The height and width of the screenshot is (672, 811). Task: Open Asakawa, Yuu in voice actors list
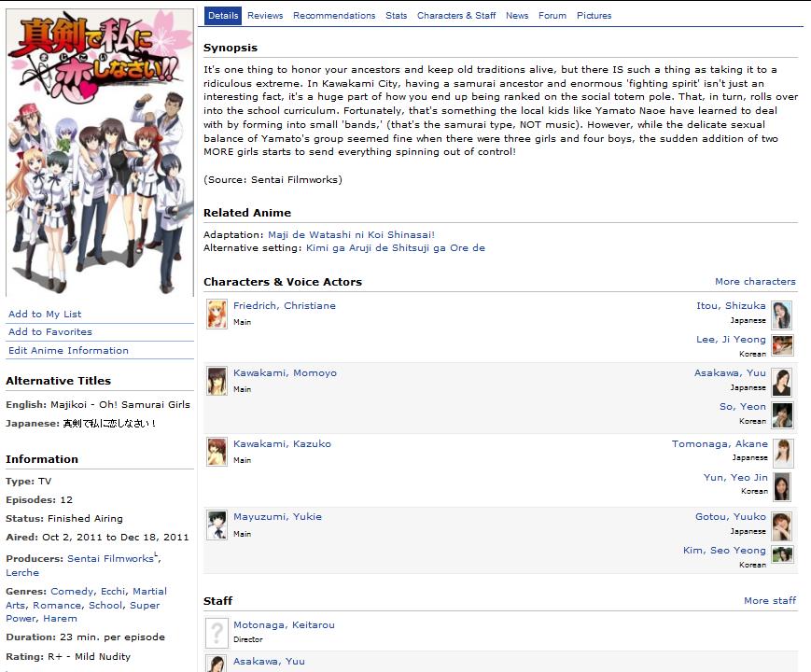pos(730,373)
